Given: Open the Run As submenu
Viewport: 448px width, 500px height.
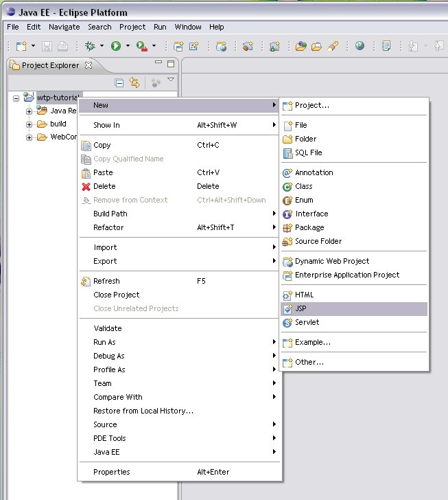Looking at the screenshot, I should 179,342.
